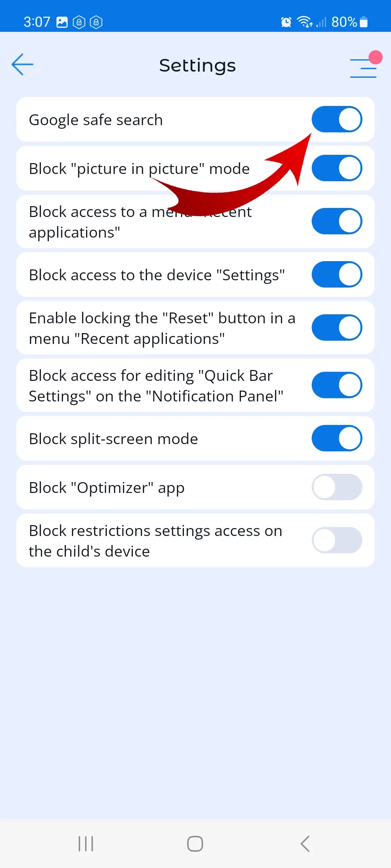The width and height of the screenshot is (391, 868).
Task: Disable Block access to device "Settings"
Action: pos(337,275)
